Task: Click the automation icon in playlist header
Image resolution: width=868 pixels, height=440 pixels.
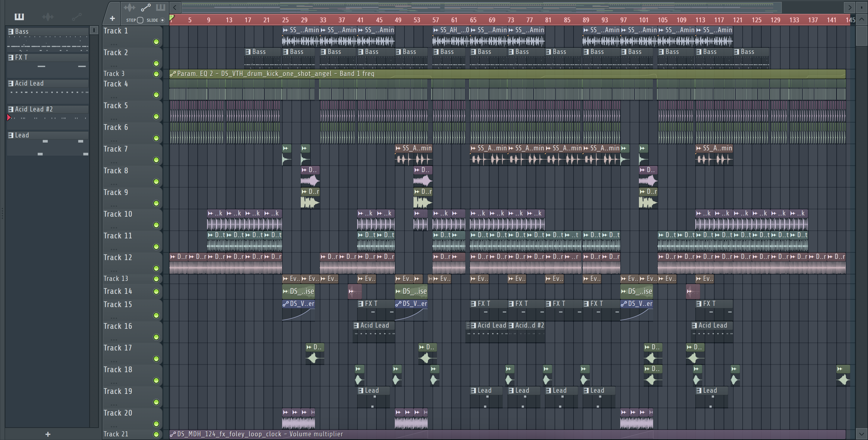Action: point(146,8)
